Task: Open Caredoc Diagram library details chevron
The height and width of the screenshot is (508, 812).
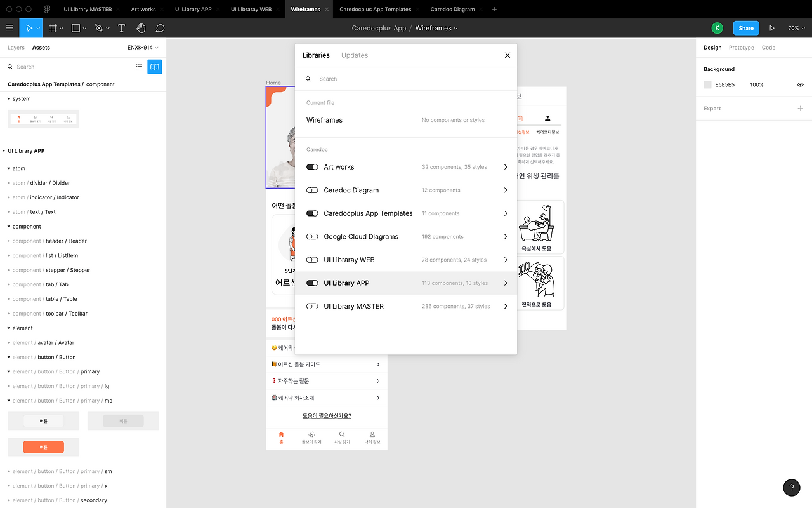Action: (x=506, y=190)
